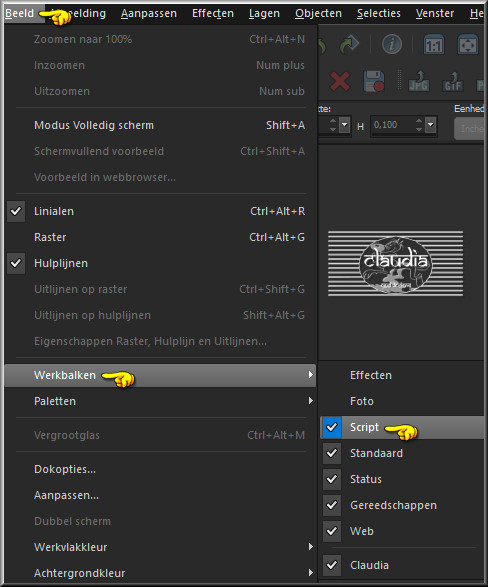Increase the H value with up stepper
Image resolution: width=488 pixels, height=587 pixels.
coord(419,121)
